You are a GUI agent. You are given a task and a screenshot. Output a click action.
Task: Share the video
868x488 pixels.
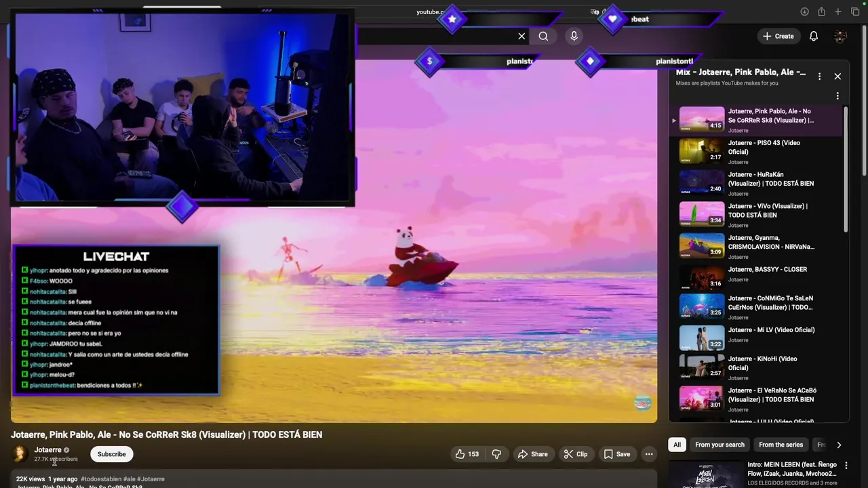532,454
